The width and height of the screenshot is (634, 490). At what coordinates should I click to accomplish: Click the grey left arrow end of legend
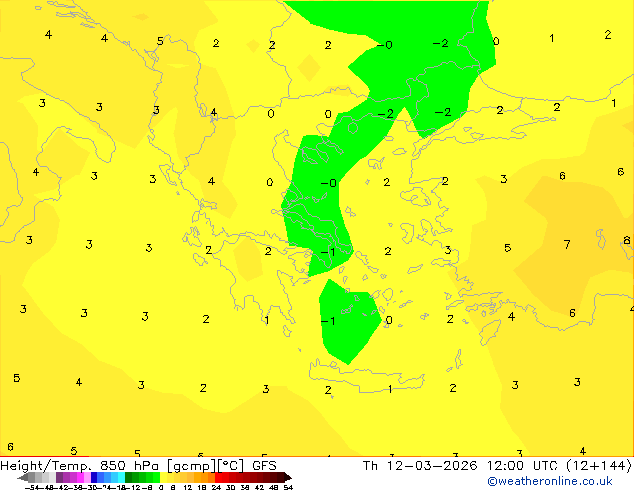click(x=23, y=477)
